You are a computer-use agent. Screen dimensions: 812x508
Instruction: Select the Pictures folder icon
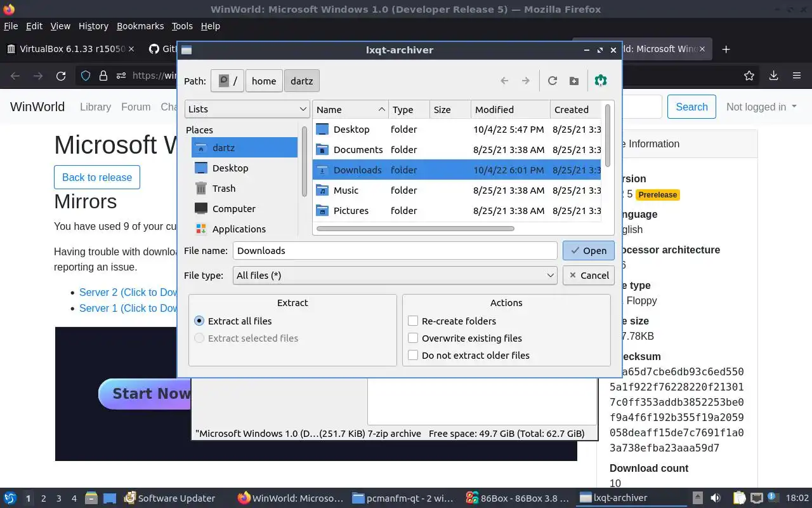[x=323, y=210]
